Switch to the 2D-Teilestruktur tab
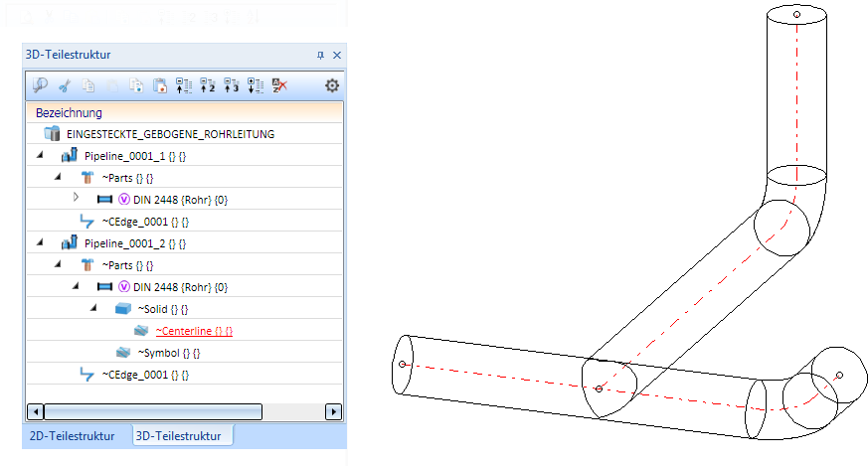The image size is (868, 466). 72,436
